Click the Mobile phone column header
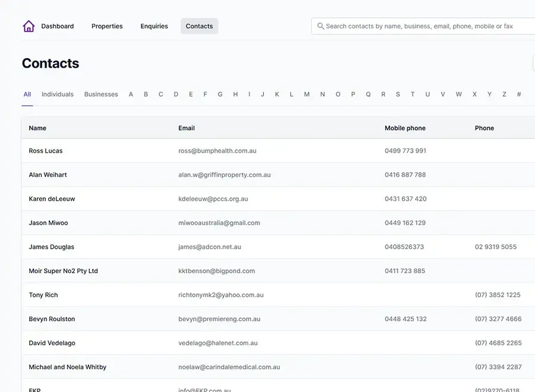This screenshot has height=392, width=535. 405,128
